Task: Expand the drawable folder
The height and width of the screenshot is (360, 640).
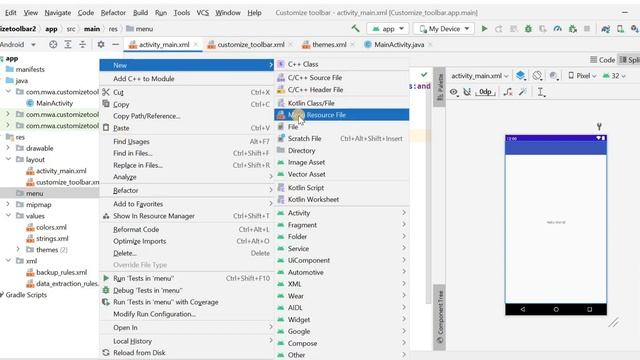Action: pyautogui.click(x=8, y=148)
